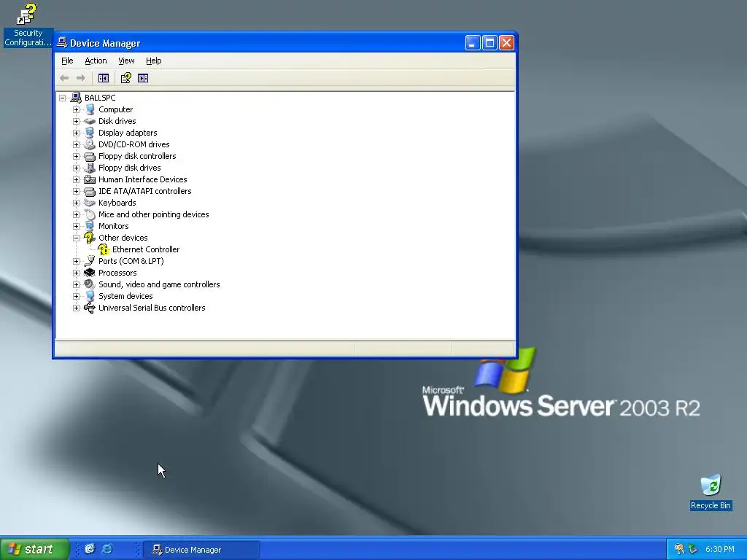
Task: Expand Sound, video and game controllers node
Action: point(76,285)
